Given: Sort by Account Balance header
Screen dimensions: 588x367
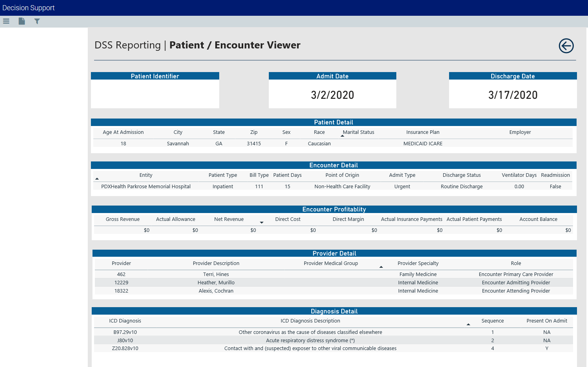Looking at the screenshot, I should (538, 219).
